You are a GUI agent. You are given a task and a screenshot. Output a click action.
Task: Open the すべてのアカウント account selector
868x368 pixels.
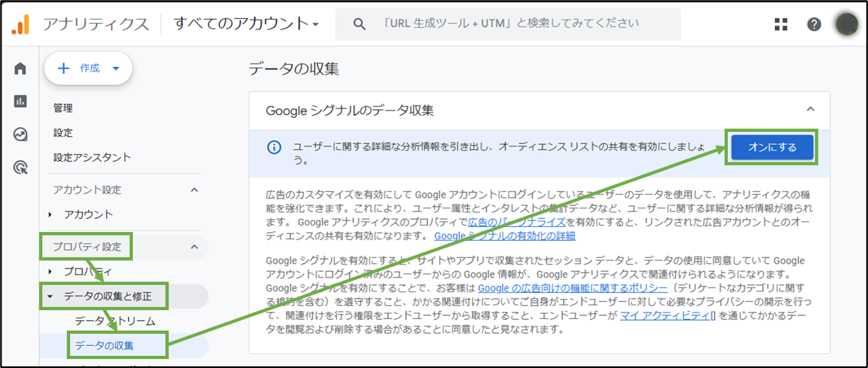coord(246,24)
